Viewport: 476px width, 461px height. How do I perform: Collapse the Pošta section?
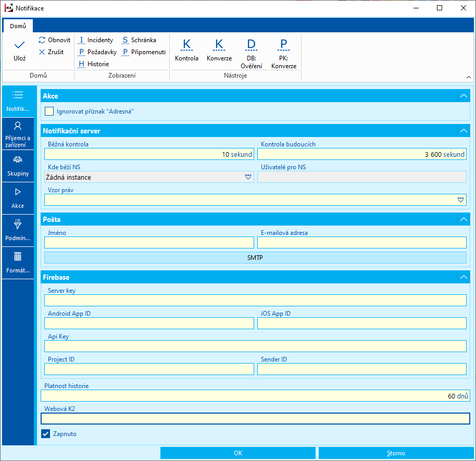coord(463,219)
